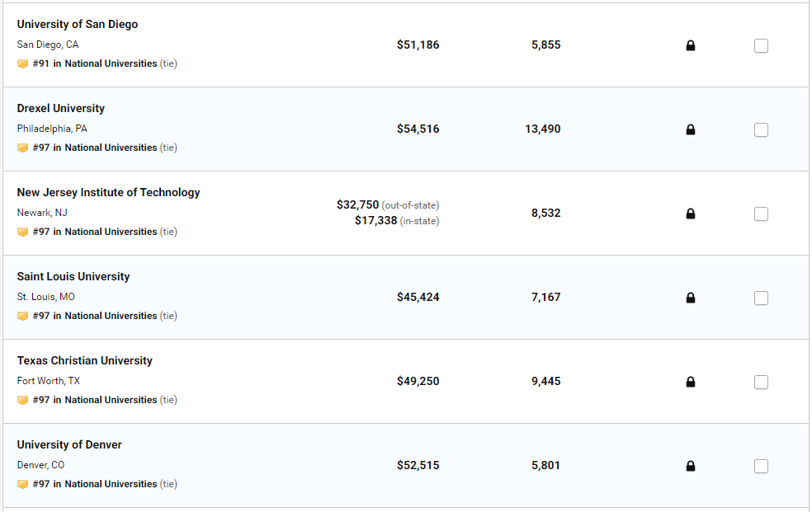The image size is (812, 512).
Task: Click the lock icon for New Jersey Institute of Technology
Action: [691, 214]
